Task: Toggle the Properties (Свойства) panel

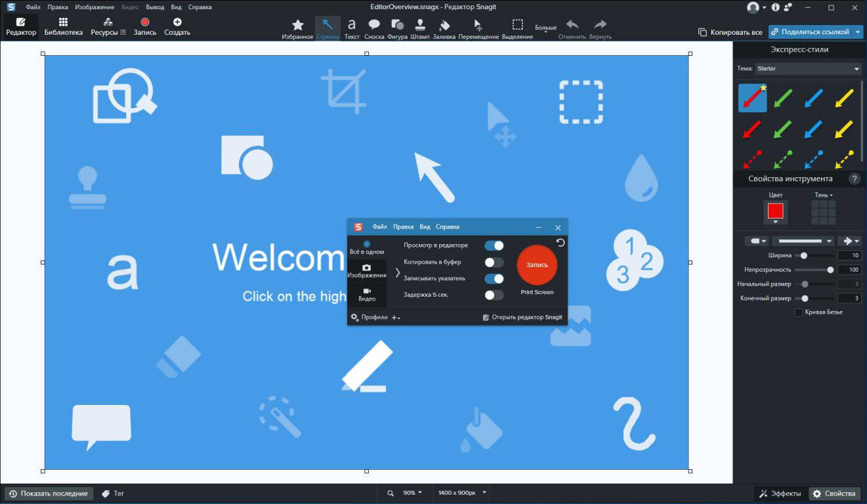Action: click(834, 493)
